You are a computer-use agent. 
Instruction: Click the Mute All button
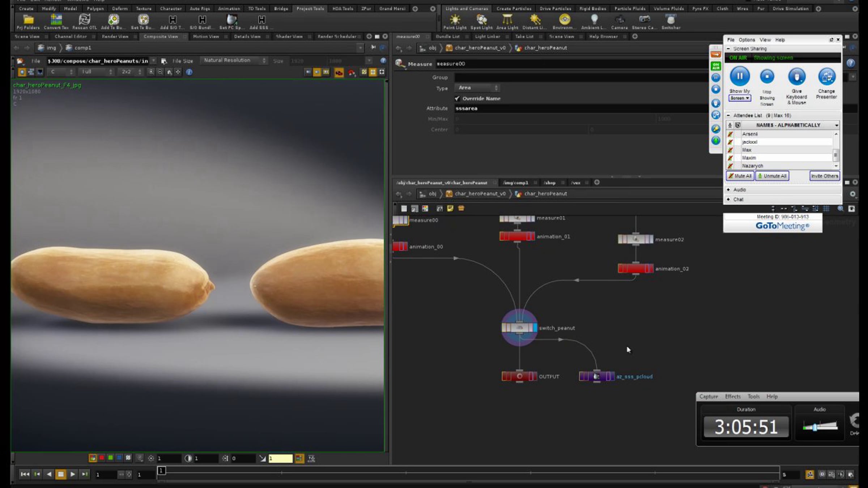(x=740, y=176)
